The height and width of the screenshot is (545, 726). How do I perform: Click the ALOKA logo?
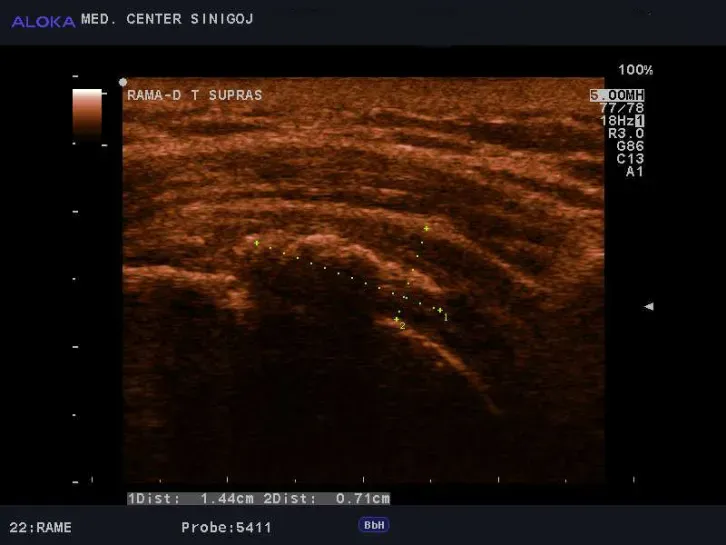(x=43, y=21)
